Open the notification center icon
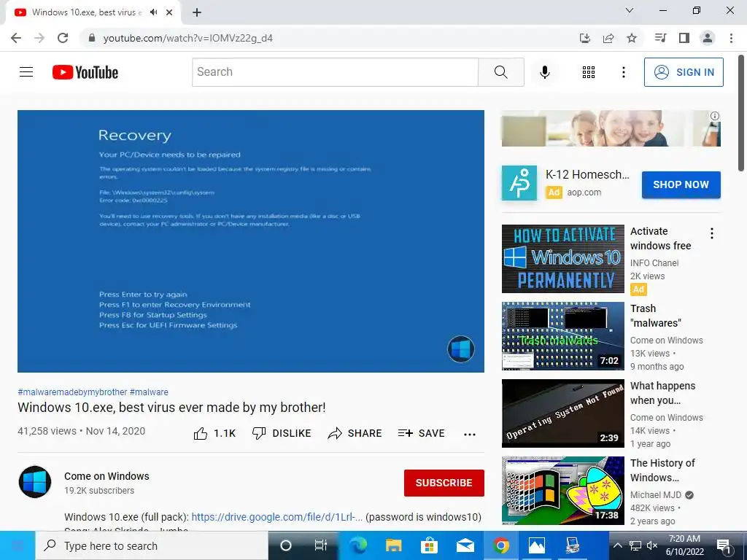Screen dimensions: 747x560 coord(724,546)
